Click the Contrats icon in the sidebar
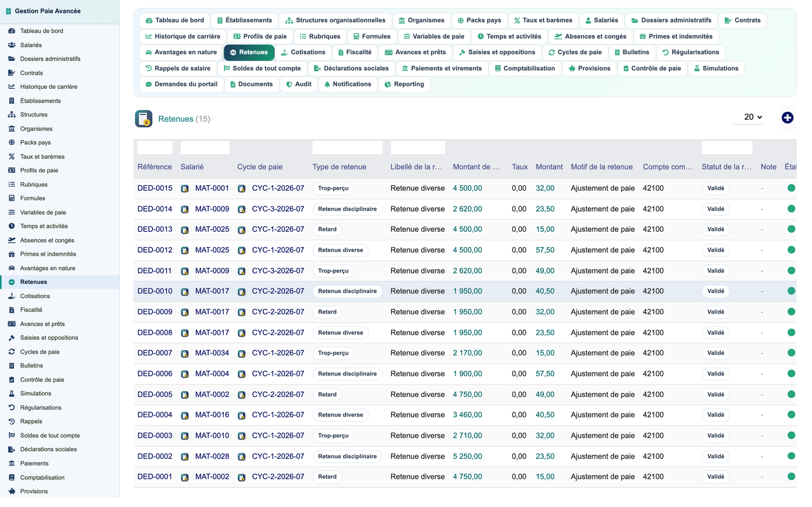This screenshot has height=507, width=812. tap(12, 73)
